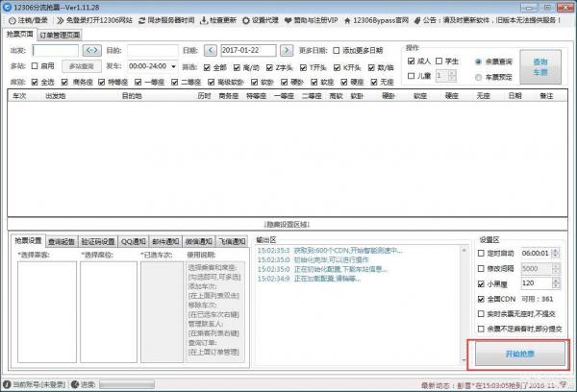Screen dimensions: 577x392
Task: Sync time with 同步服务器时间
Action: pos(166,20)
